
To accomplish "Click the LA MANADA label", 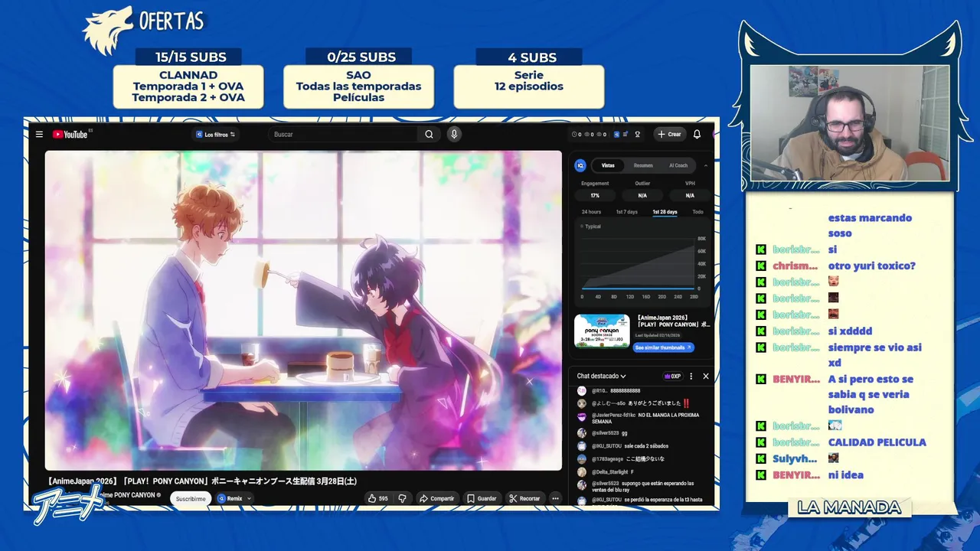I will 849,507.
